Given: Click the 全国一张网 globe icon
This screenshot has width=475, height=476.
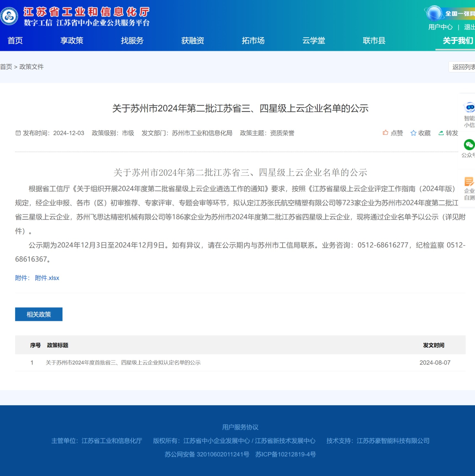Looking at the screenshot, I should (434, 13).
